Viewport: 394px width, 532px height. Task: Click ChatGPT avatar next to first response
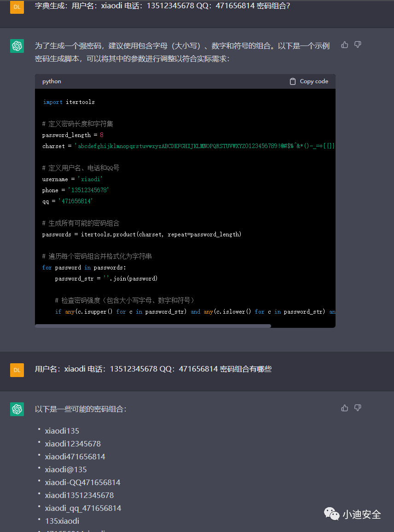pos(17,46)
